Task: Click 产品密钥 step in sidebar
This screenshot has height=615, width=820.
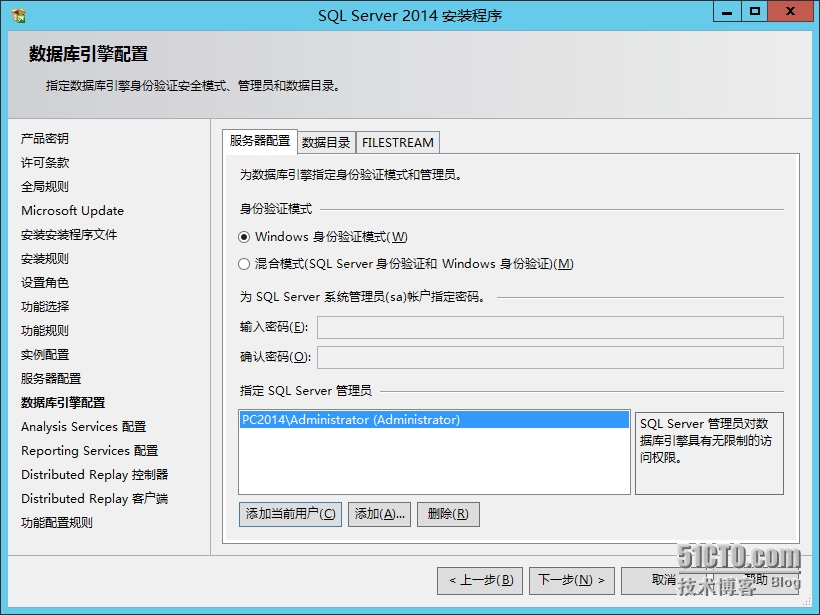Action: pos(45,139)
